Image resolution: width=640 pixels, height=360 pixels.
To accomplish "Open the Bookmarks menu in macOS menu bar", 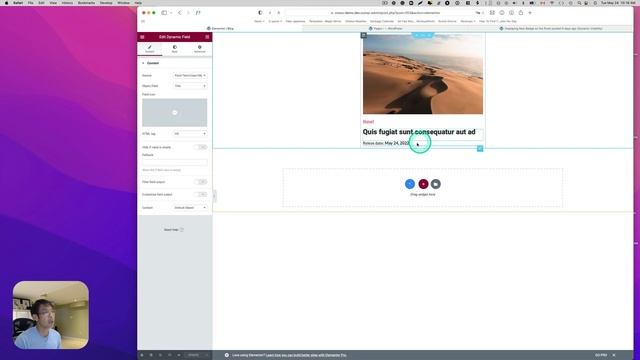I will (86, 3).
